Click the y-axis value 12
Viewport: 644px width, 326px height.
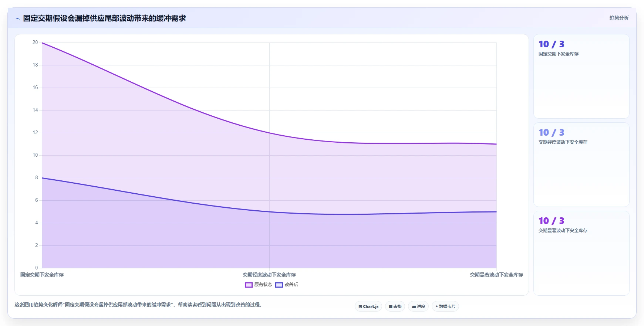35,133
